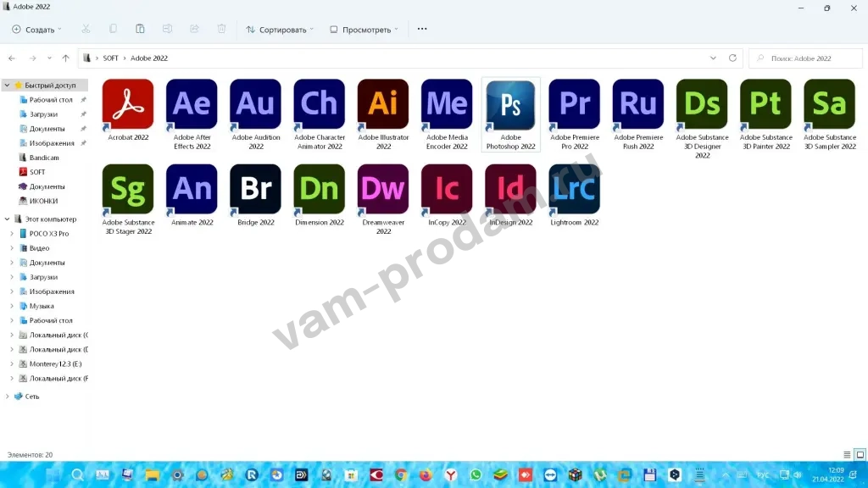The image size is (868, 488).
Task: Go up one folder level
Action: (66, 58)
